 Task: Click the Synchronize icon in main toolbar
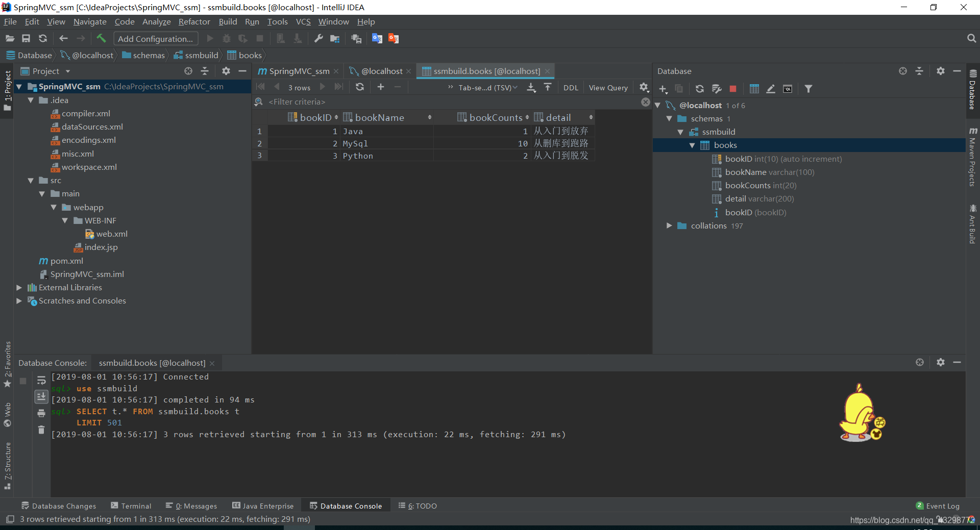pyautogui.click(x=43, y=38)
